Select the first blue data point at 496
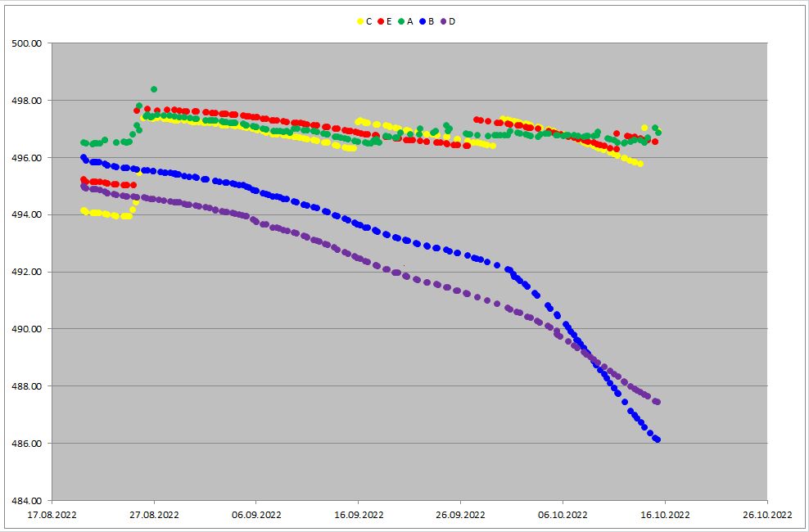This screenshot has height=532, width=809. [84, 157]
